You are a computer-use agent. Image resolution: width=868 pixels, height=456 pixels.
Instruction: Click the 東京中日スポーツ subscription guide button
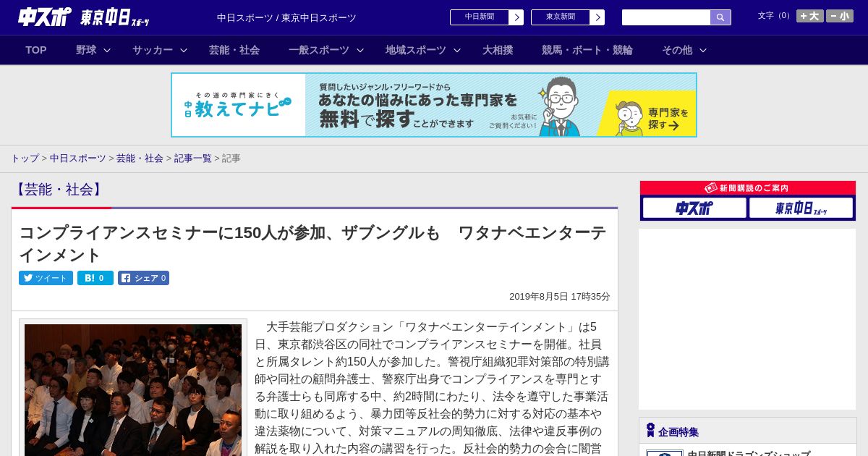pos(801,208)
